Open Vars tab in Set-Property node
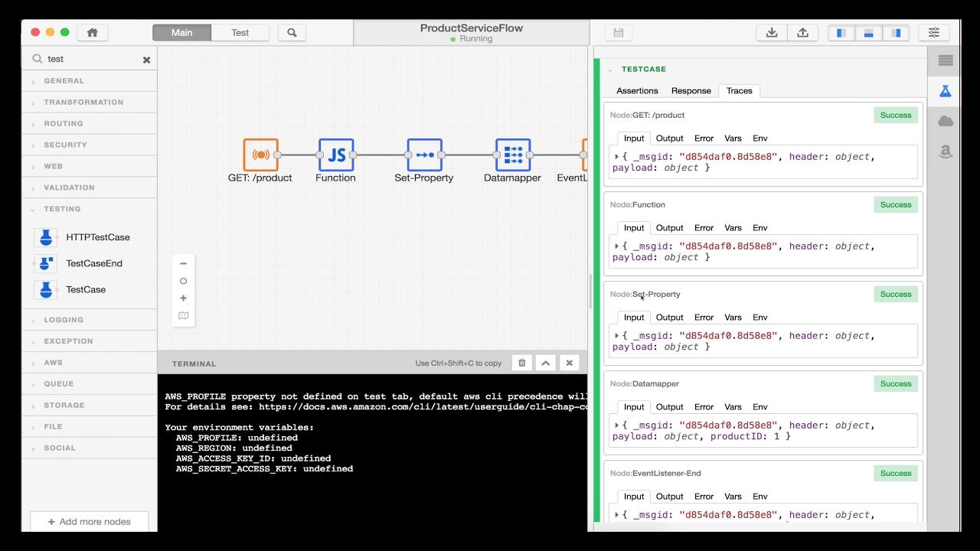The image size is (980, 551). (x=733, y=318)
